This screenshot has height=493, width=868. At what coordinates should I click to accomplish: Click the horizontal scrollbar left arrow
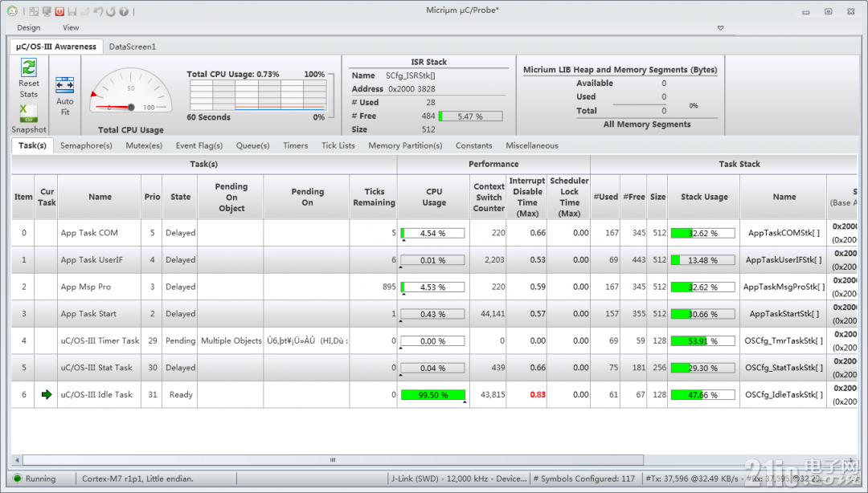point(17,460)
